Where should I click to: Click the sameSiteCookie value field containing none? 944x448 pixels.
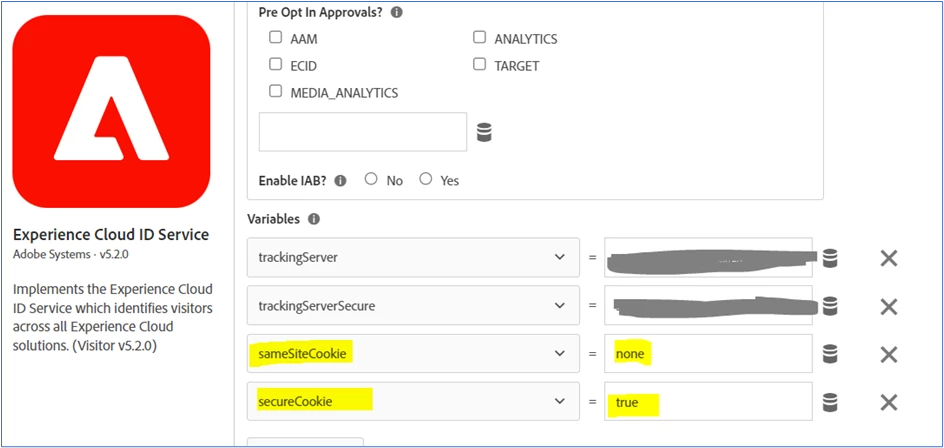coord(709,353)
